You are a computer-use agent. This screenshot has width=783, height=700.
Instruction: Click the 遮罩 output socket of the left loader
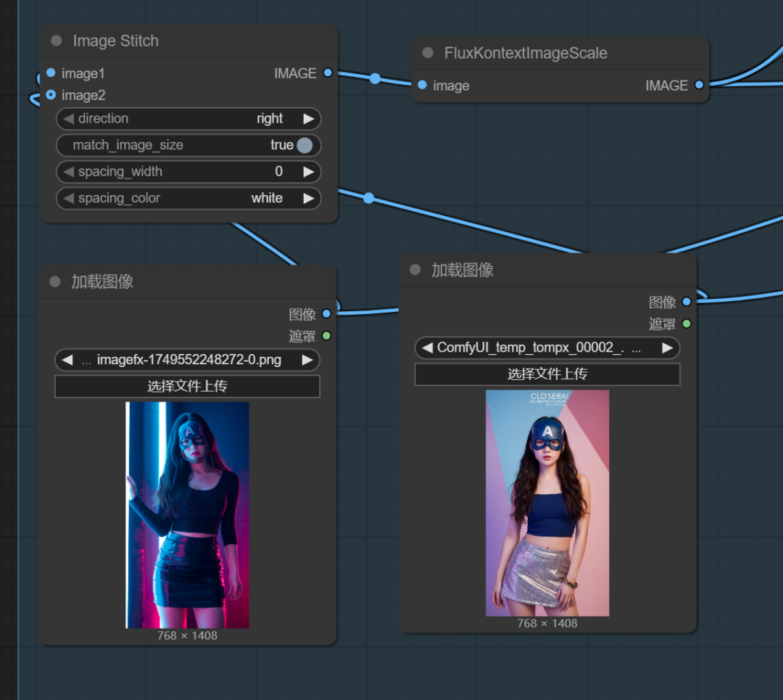coord(326,336)
